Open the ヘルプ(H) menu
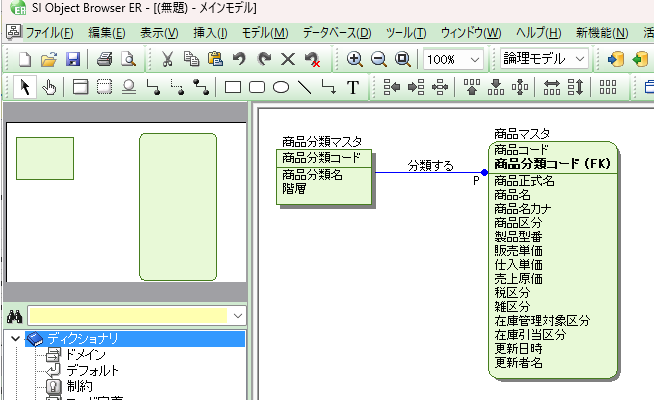This screenshot has height=400, width=654. [x=538, y=33]
